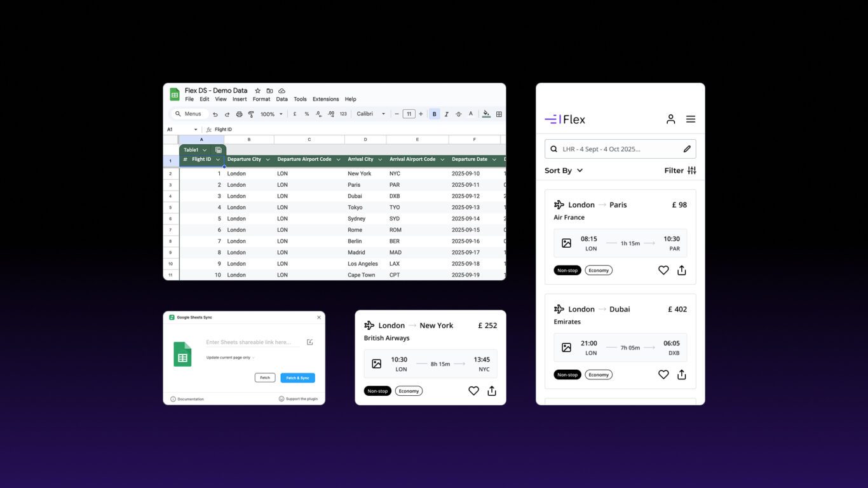Open the user profile icon in Flex header
The image size is (868, 488).
point(670,119)
